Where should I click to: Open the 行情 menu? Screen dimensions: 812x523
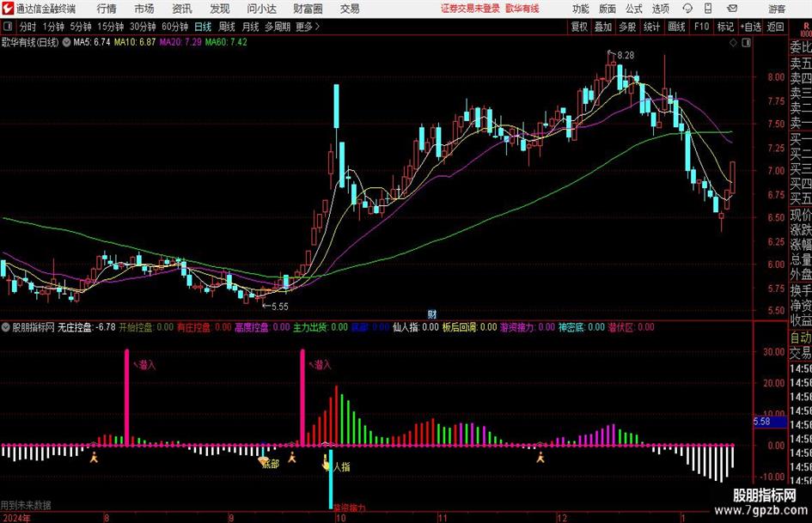click(107, 9)
